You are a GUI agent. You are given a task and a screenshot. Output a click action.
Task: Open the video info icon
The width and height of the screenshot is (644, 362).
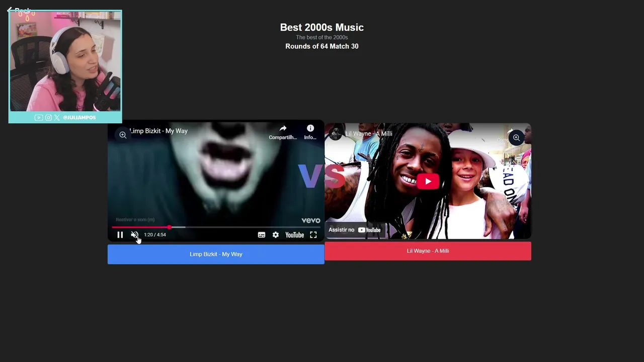[x=310, y=132]
